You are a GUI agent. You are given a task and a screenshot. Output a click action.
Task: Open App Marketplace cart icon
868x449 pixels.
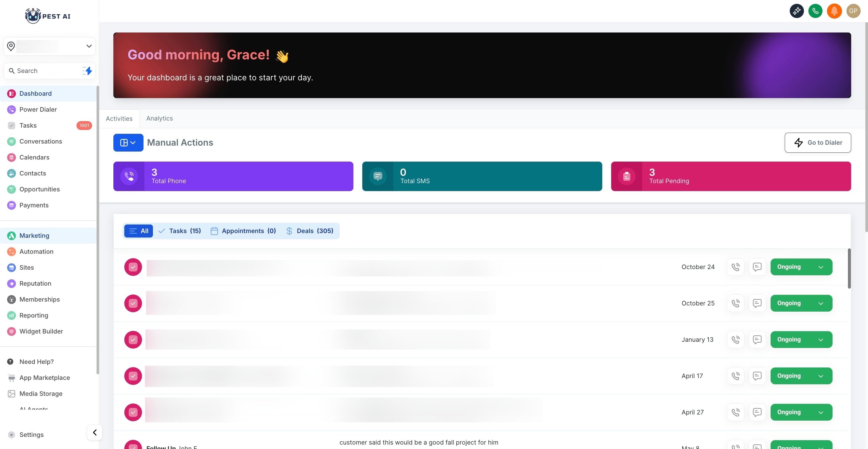tap(12, 378)
